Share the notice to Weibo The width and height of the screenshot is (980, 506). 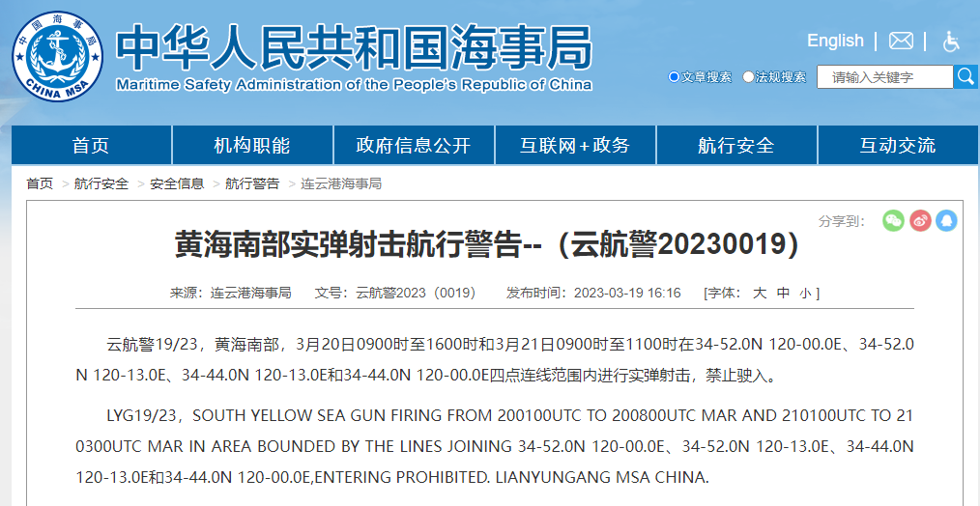click(x=920, y=221)
